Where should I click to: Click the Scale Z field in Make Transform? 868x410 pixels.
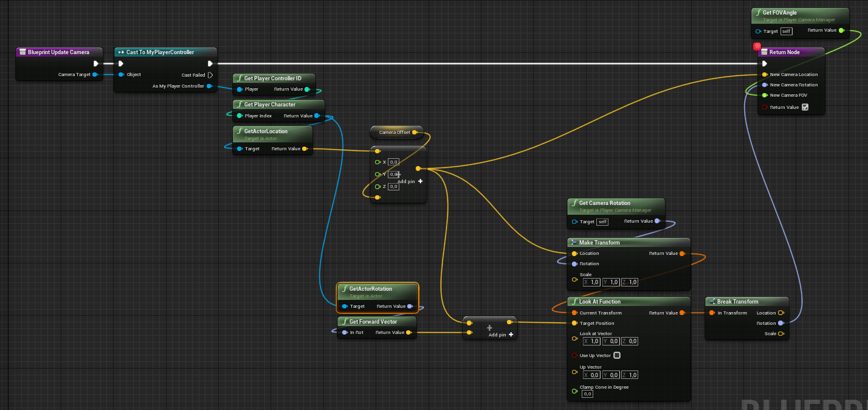point(629,282)
